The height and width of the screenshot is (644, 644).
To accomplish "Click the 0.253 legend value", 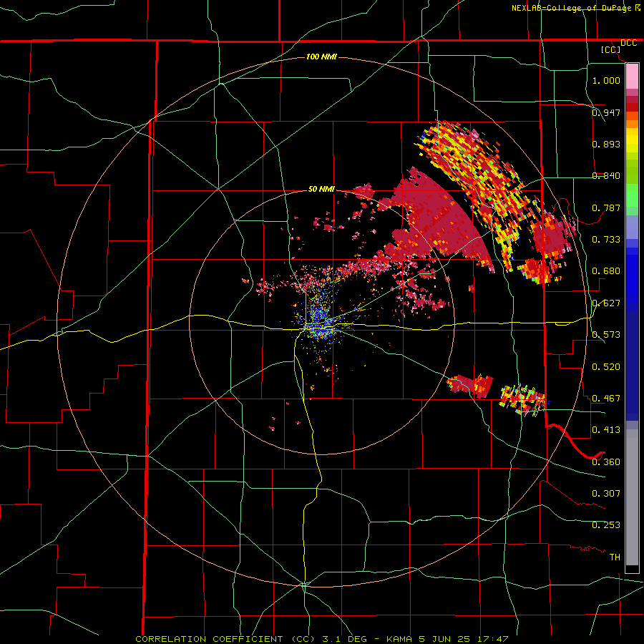I will [x=606, y=525].
